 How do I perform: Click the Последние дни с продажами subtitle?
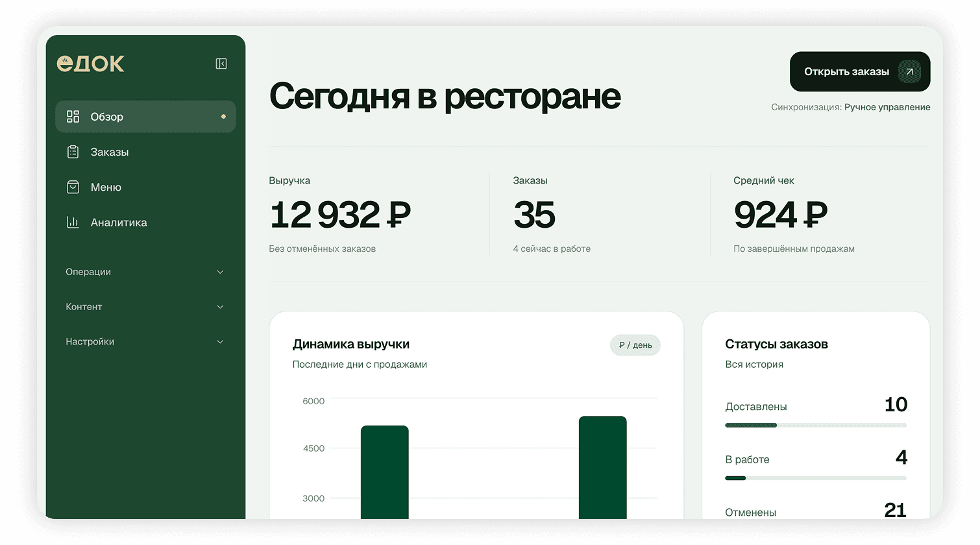click(360, 365)
